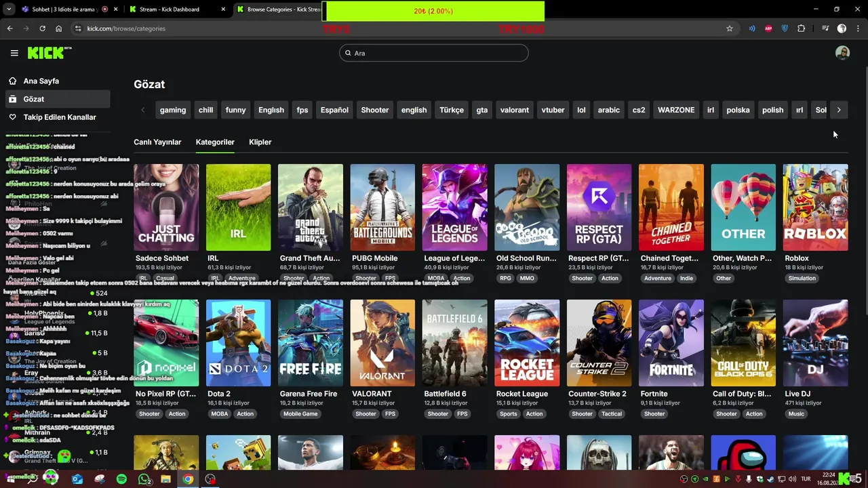Select the Kategoriler tab
Screen dimensions: 868x488
click(215, 142)
